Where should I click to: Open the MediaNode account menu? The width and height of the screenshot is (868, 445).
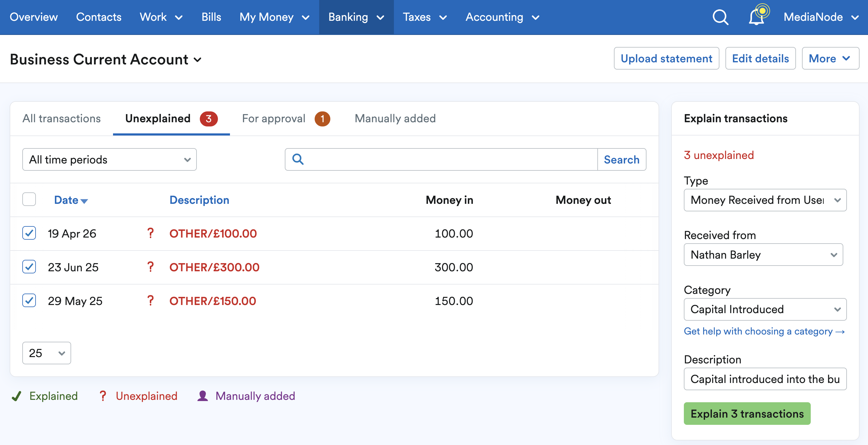[821, 17]
